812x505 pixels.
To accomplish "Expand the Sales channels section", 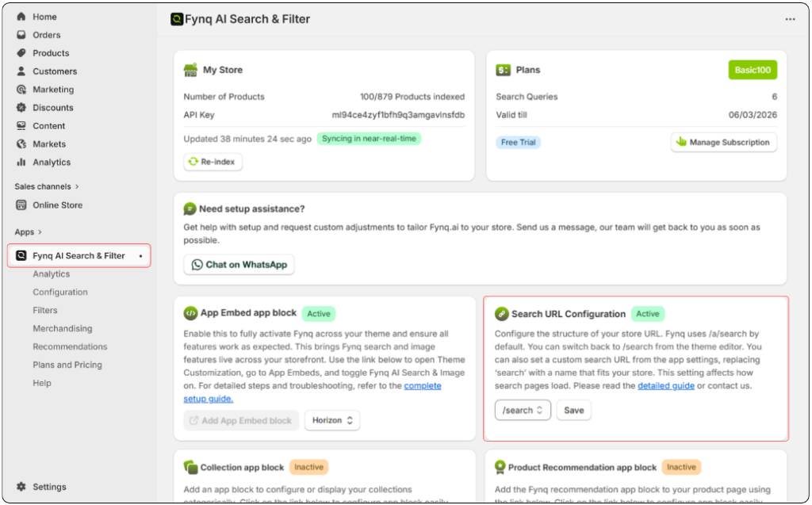I will 47,186.
